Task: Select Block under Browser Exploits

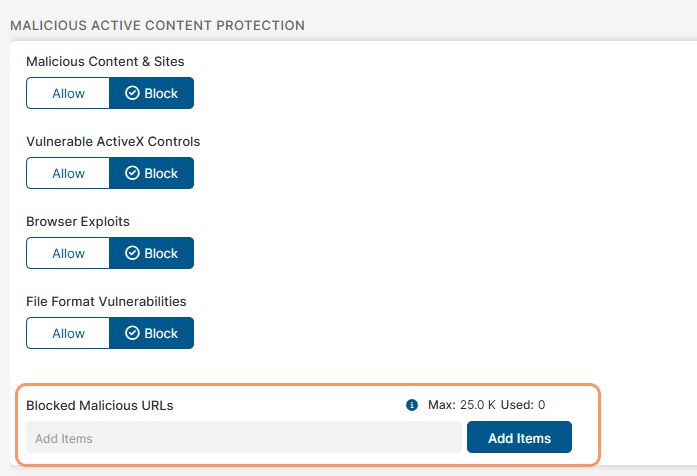Action: tap(152, 253)
